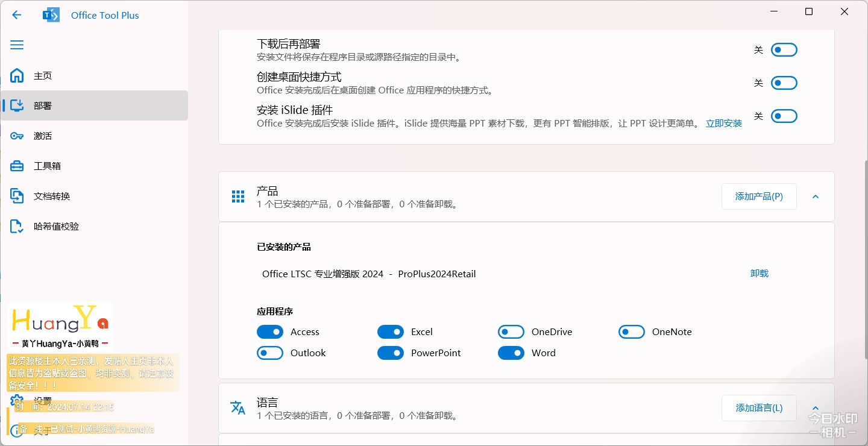Open 文档转换 in the sidebar
This screenshot has width=868, height=446.
coord(95,196)
